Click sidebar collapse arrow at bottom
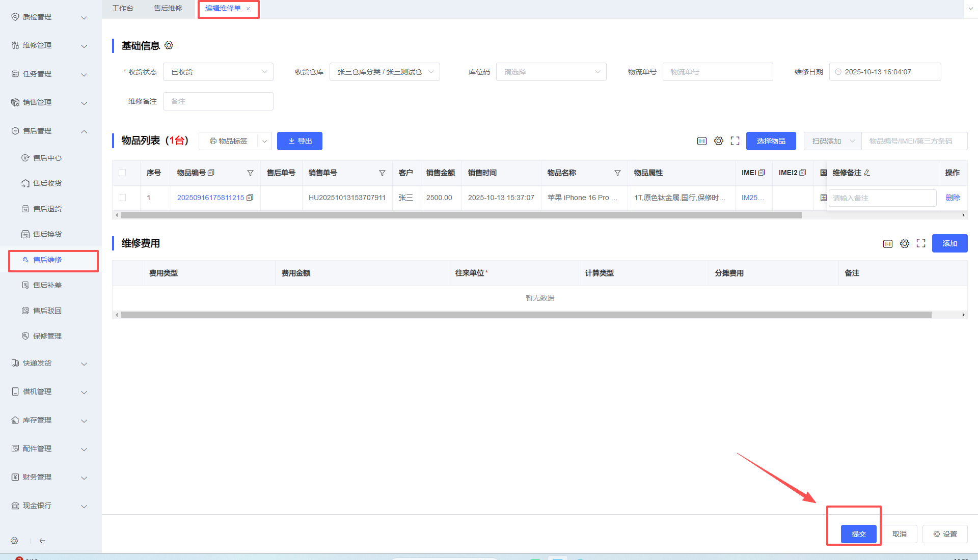The width and height of the screenshot is (978, 560). pyautogui.click(x=42, y=541)
